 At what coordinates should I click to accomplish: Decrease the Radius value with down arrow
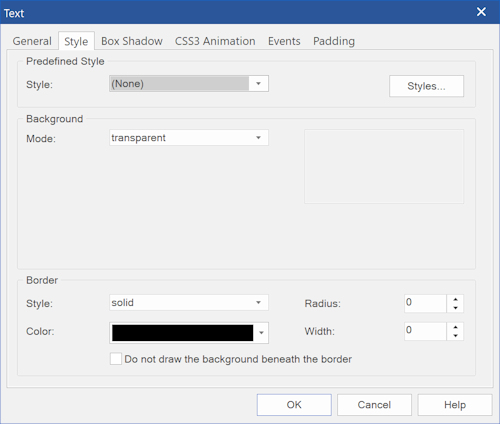pyautogui.click(x=455, y=308)
